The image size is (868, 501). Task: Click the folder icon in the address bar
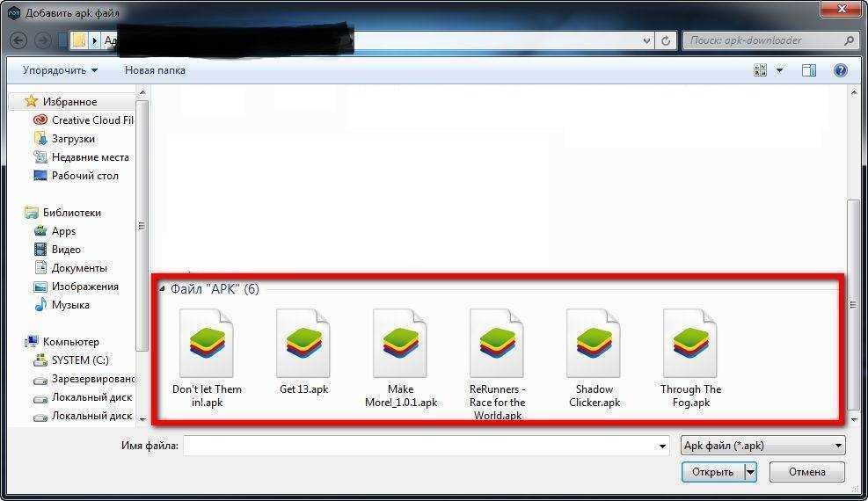[79, 40]
